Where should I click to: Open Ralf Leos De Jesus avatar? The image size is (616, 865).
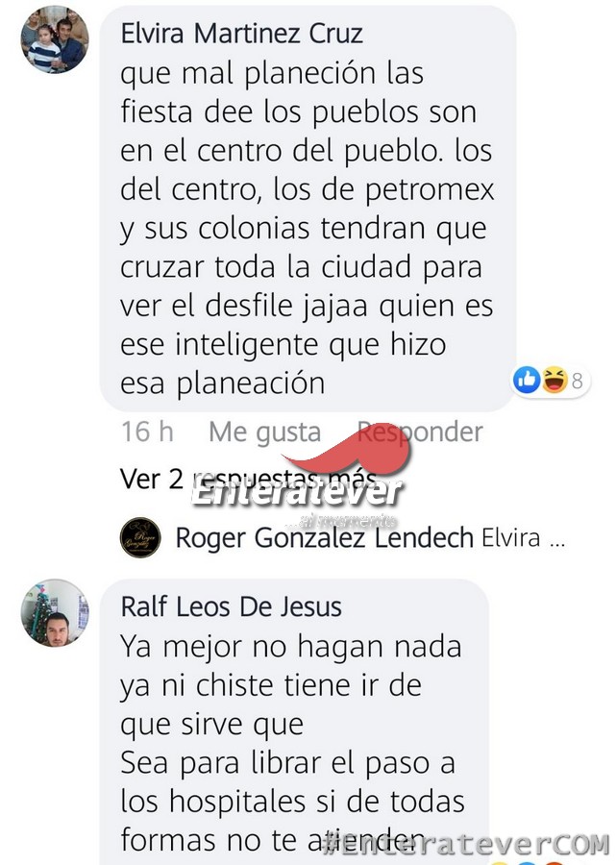tap(55, 613)
